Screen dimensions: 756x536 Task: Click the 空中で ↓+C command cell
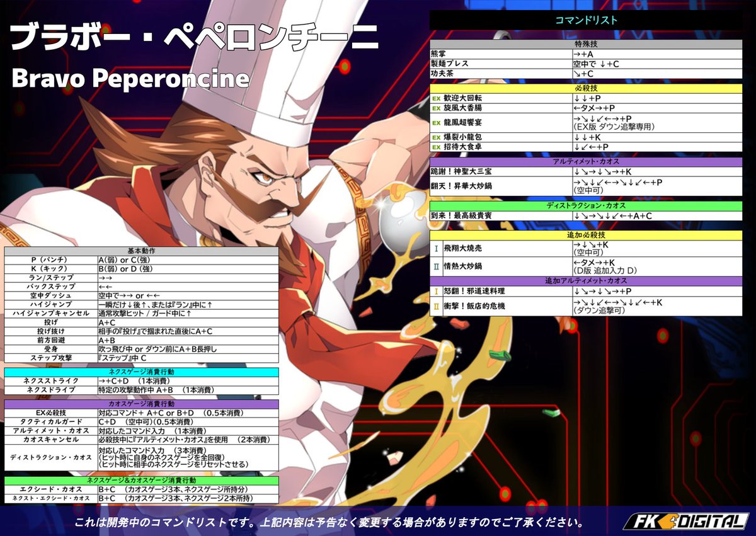coord(657,64)
